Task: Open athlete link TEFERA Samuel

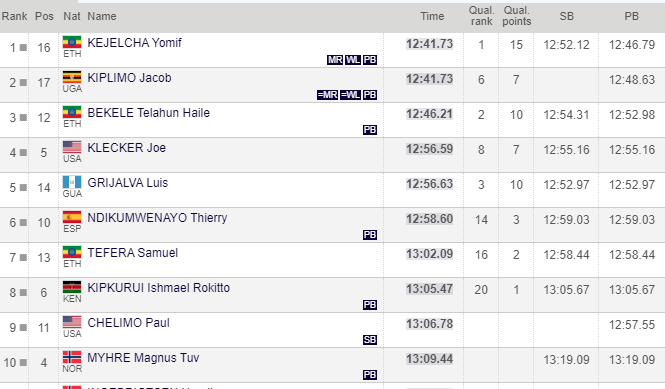Action: point(133,253)
